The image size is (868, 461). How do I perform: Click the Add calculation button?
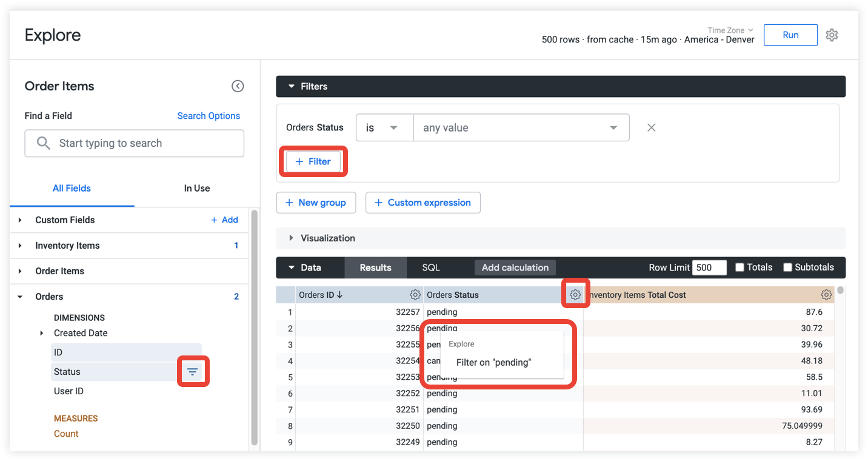515,268
